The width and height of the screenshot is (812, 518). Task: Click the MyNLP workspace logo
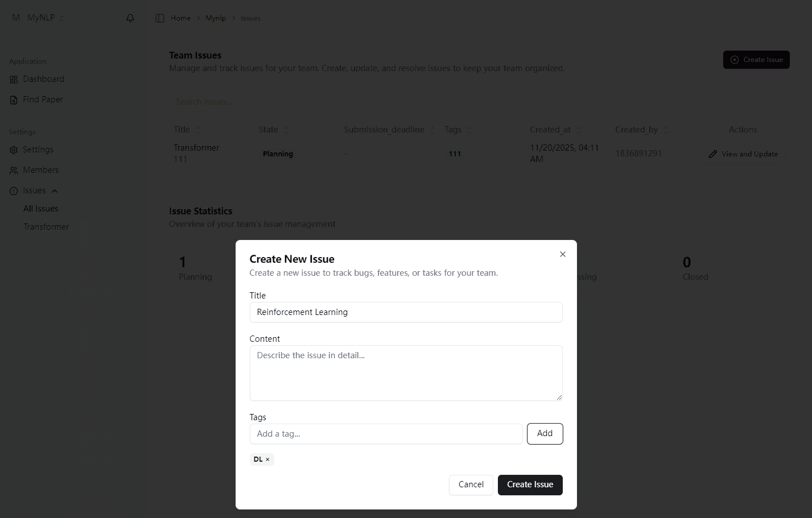pos(15,17)
